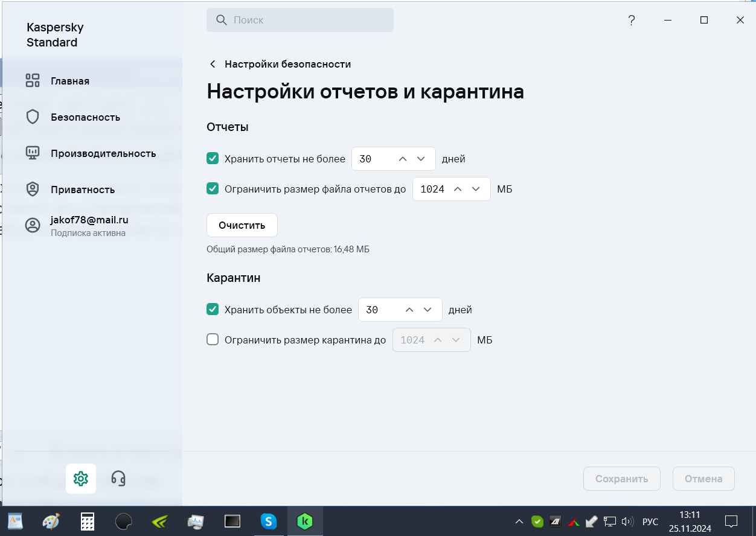Click the Очистить button
The height and width of the screenshot is (536, 756).
click(x=242, y=225)
